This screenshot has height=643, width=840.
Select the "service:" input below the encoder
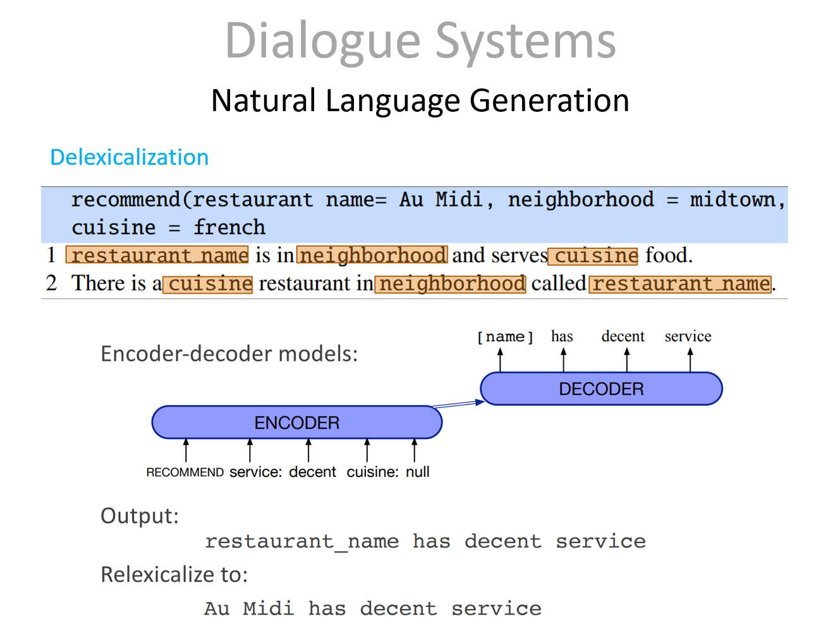click(255, 472)
